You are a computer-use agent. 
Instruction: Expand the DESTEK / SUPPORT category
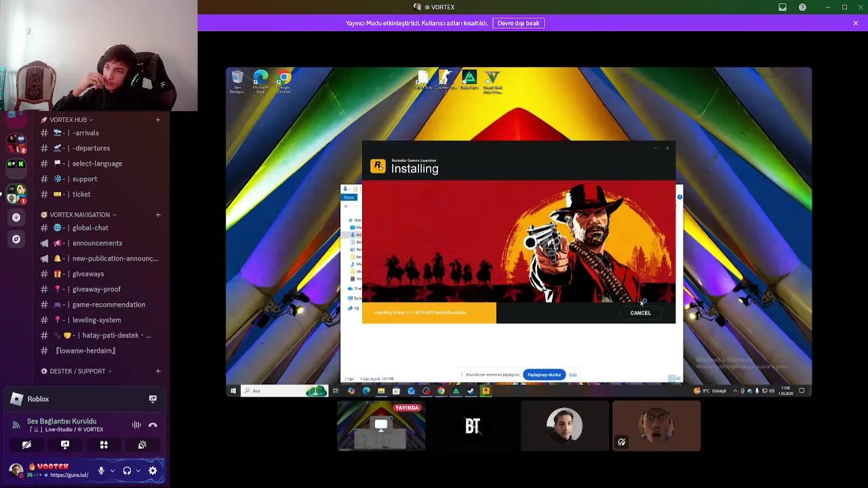pyautogui.click(x=76, y=371)
